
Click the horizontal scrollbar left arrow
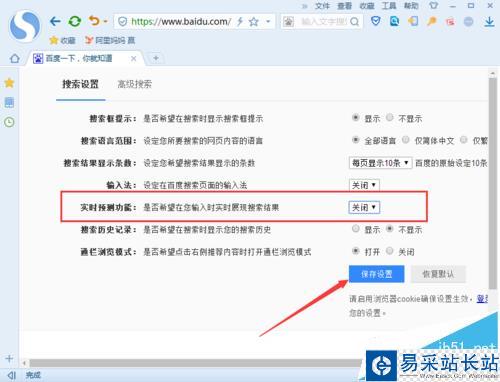click(24, 363)
